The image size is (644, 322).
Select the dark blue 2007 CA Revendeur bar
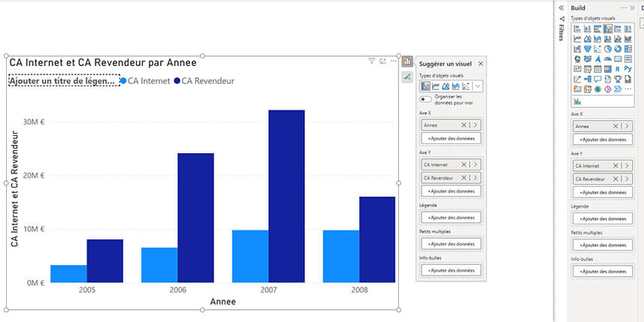286,196
